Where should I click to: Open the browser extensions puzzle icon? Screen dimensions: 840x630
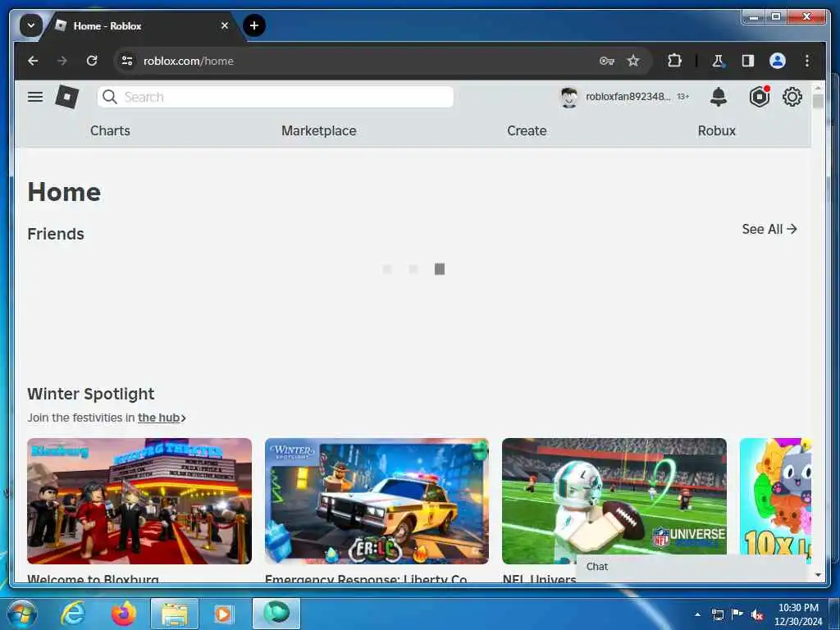point(674,61)
